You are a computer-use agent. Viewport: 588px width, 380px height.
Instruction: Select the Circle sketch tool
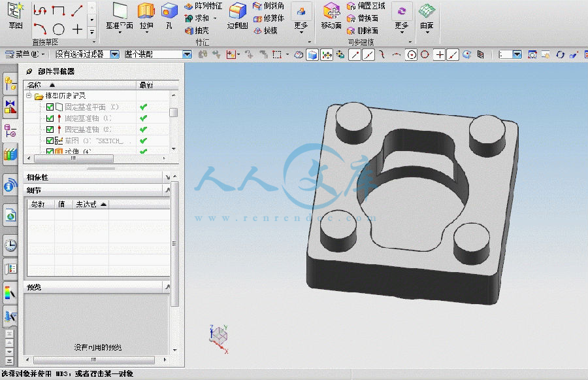59,29
